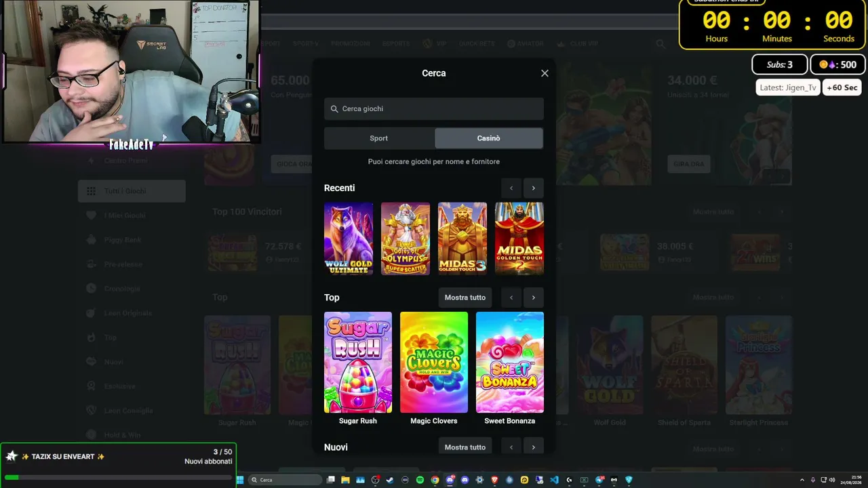
Task: Select Piggy Bank in the sidebar
Action: 132,240
